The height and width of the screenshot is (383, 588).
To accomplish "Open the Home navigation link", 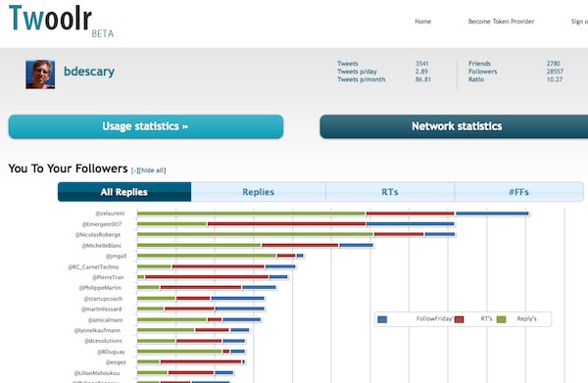I will [422, 22].
